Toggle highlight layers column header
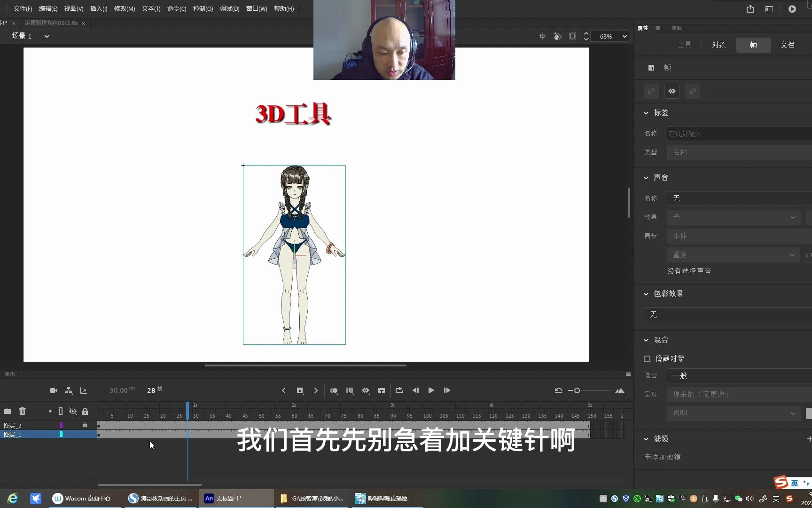This screenshot has width=812, height=508. coord(50,411)
